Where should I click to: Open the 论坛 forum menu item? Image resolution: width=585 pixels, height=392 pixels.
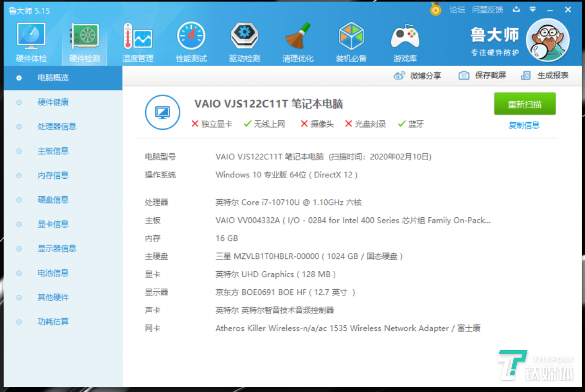457,10
